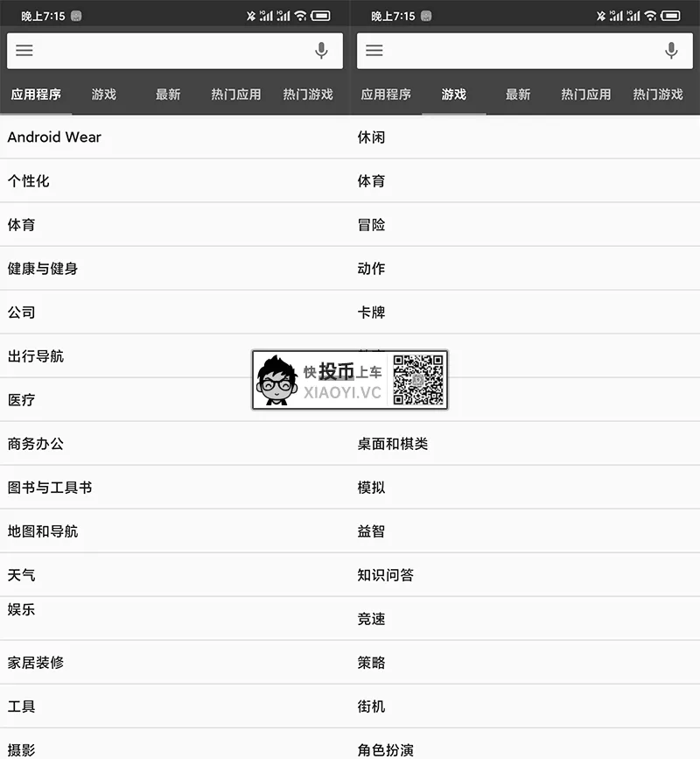Image resolution: width=700 pixels, height=759 pixels.
Task: Tap microphone icon in right search bar
Action: pyautogui.click(x=671, y=51)
